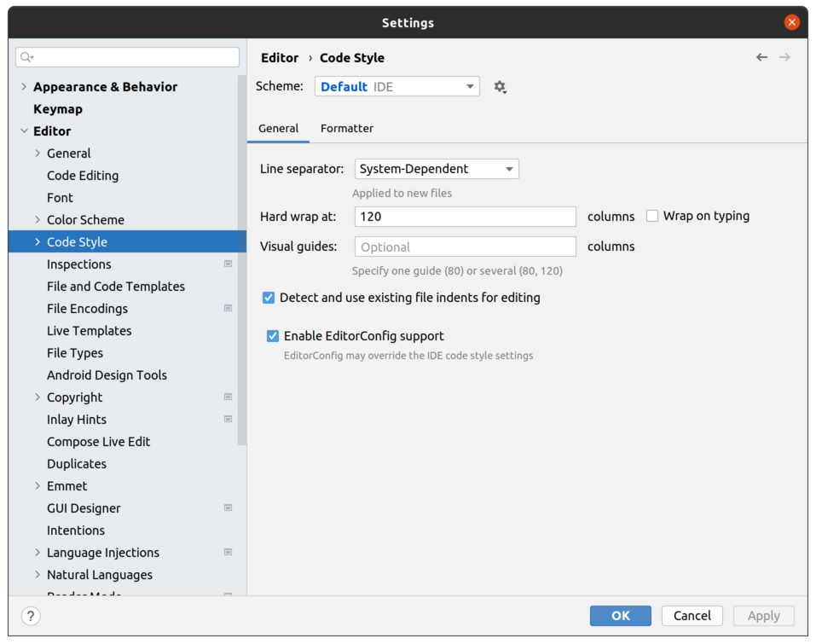Click the magnifier in the settings search box
Screen dimensions: 816x644
(x=26, y=56)
